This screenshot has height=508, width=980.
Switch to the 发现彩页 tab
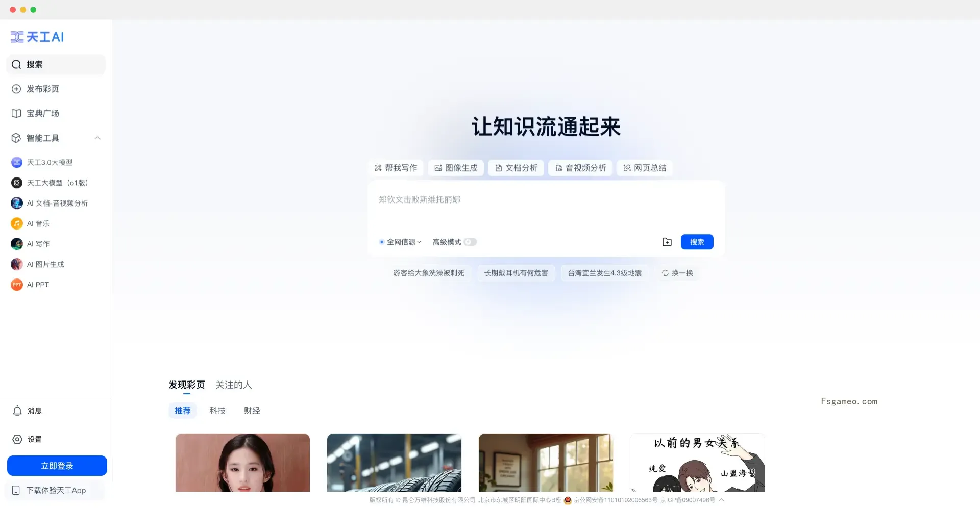click(x=187, y=385)
